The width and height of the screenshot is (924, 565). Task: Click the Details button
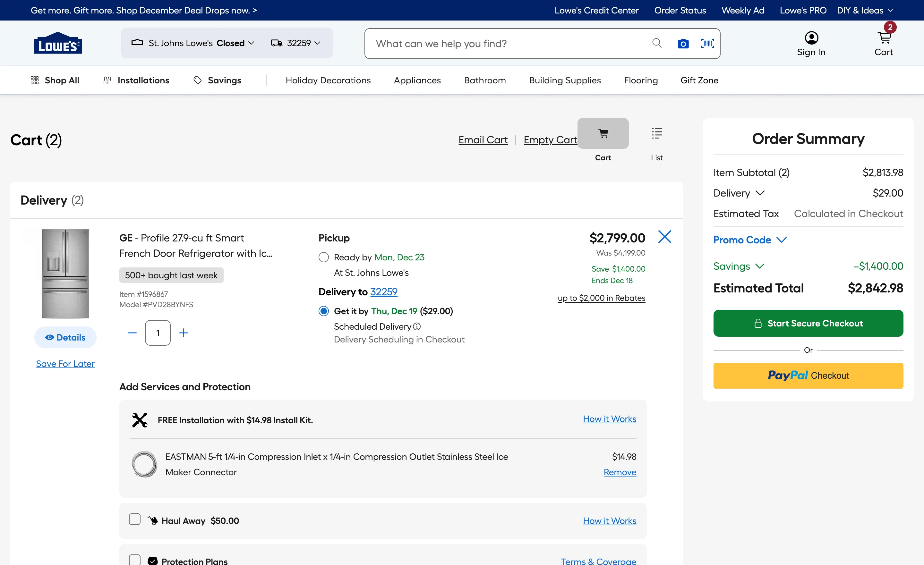(x=65, y=337)
